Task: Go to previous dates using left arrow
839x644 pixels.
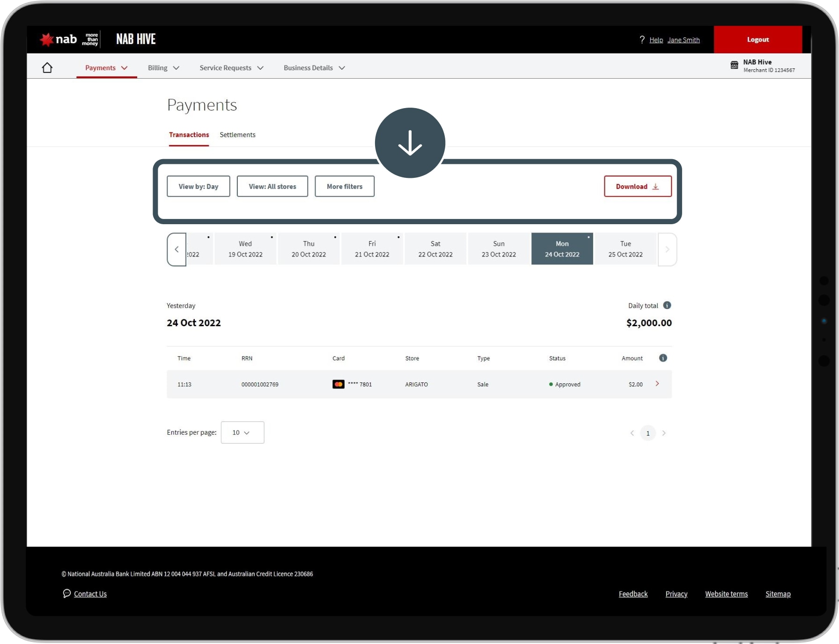Action: 177,249
